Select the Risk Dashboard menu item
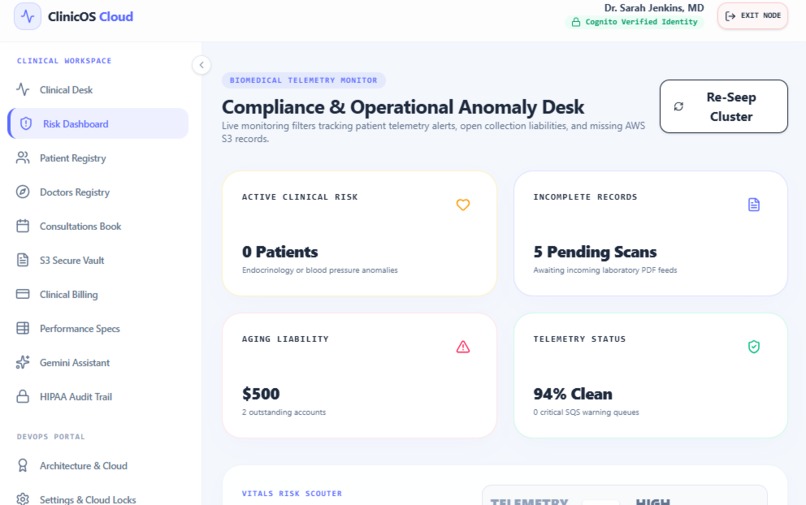806x505 pixels. pos(98,123)
